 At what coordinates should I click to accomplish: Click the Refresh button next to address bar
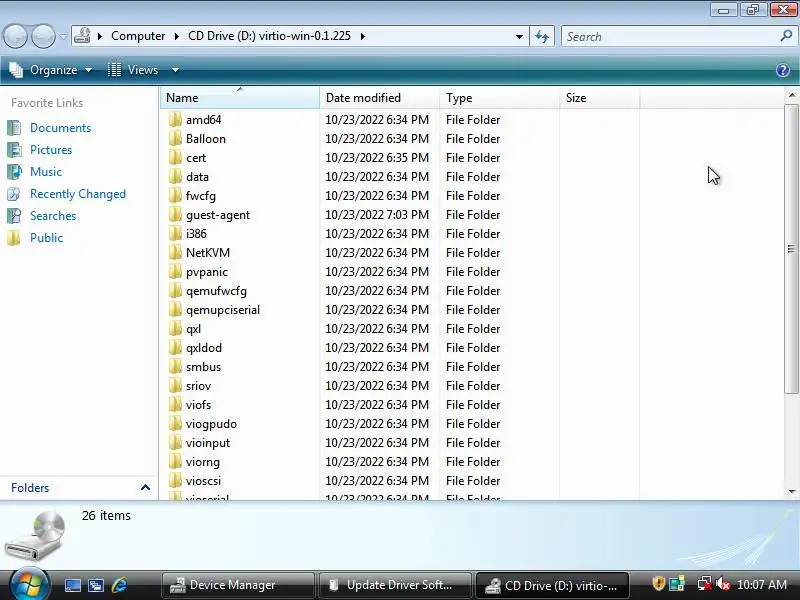coord(542,36)
